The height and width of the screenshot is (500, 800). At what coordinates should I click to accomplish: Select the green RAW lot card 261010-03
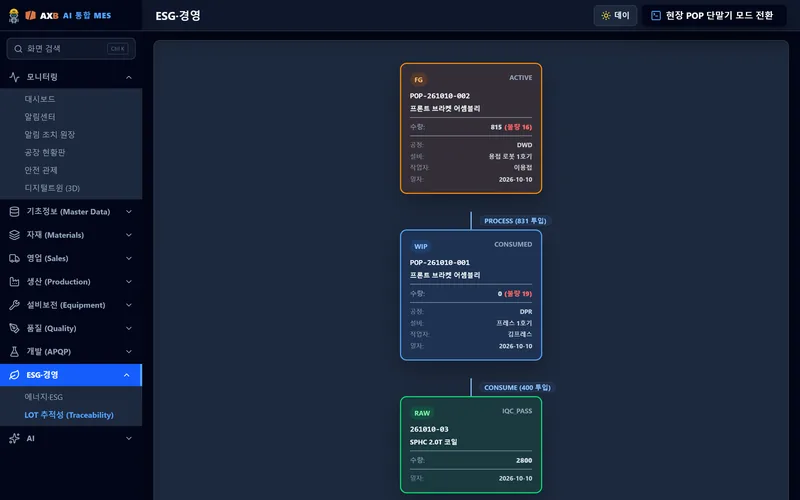point(471,445)
